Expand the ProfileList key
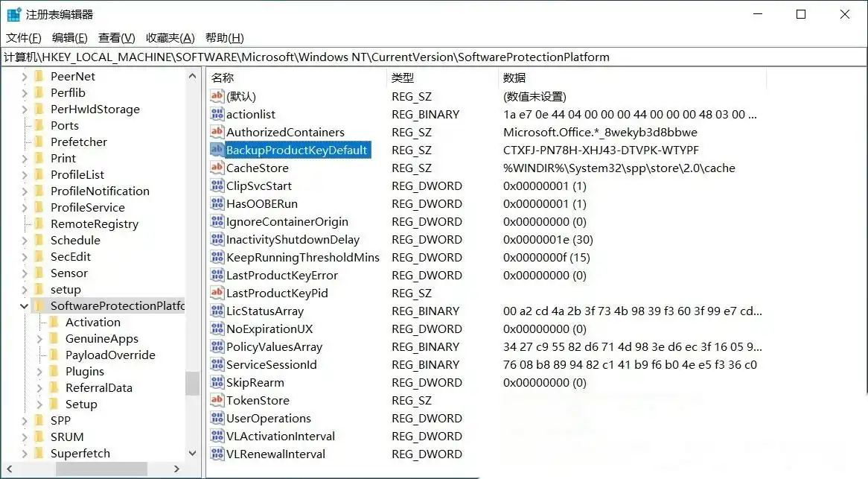 25,174
